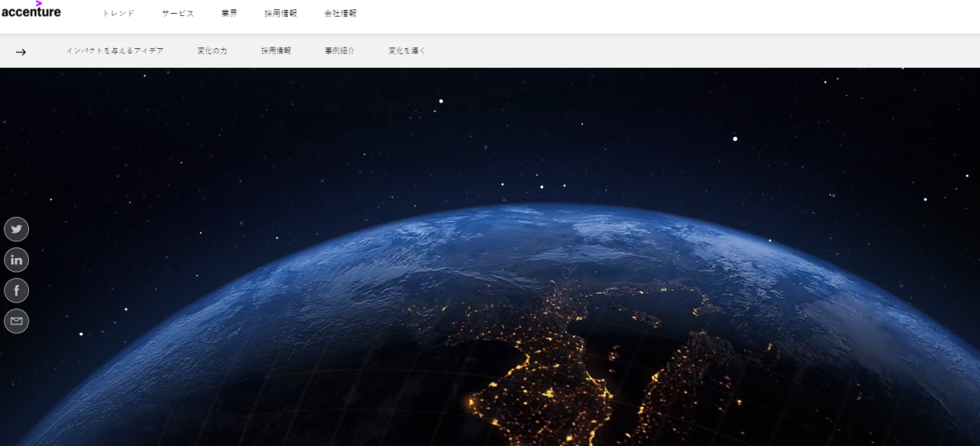This screenshot has width=980, height=446.
Task: Click the email envelope share icon
Action: click(x=16, y=321)
